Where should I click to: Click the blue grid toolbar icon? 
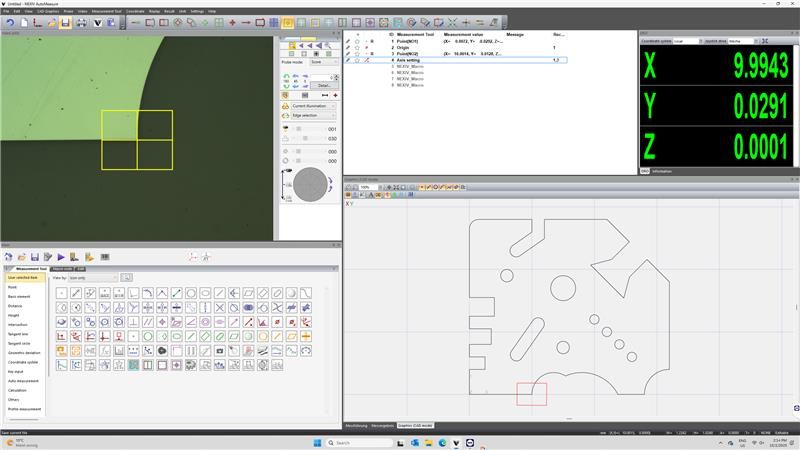274,22
